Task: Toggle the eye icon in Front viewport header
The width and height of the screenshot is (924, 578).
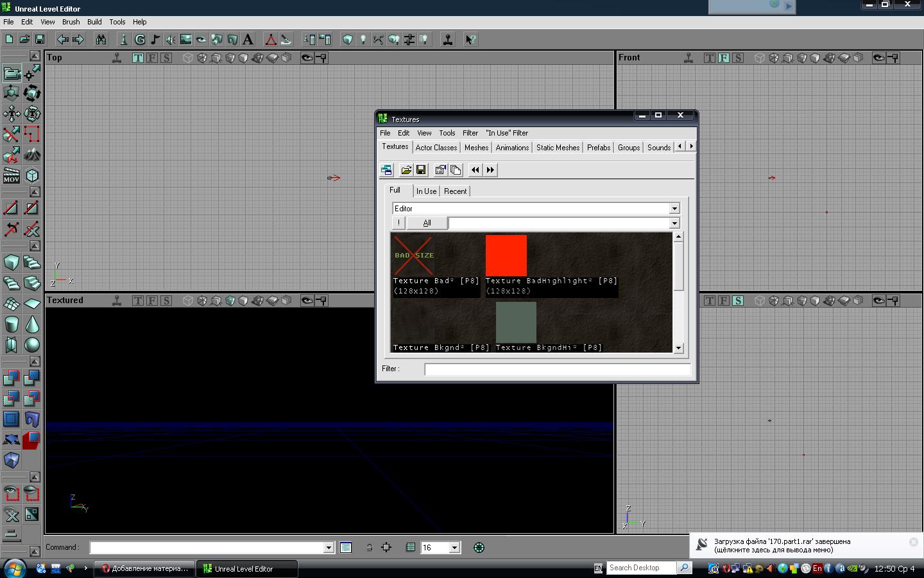Action: coord(879,58)
